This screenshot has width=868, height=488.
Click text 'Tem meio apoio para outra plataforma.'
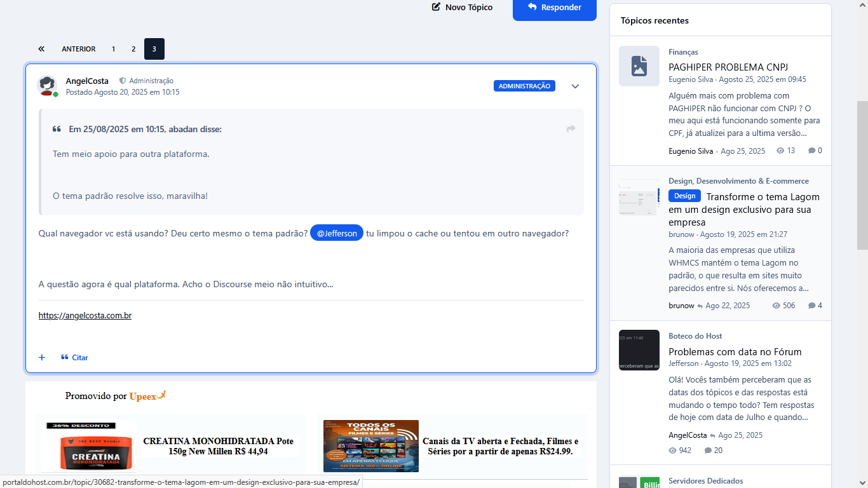coord(131,154)
